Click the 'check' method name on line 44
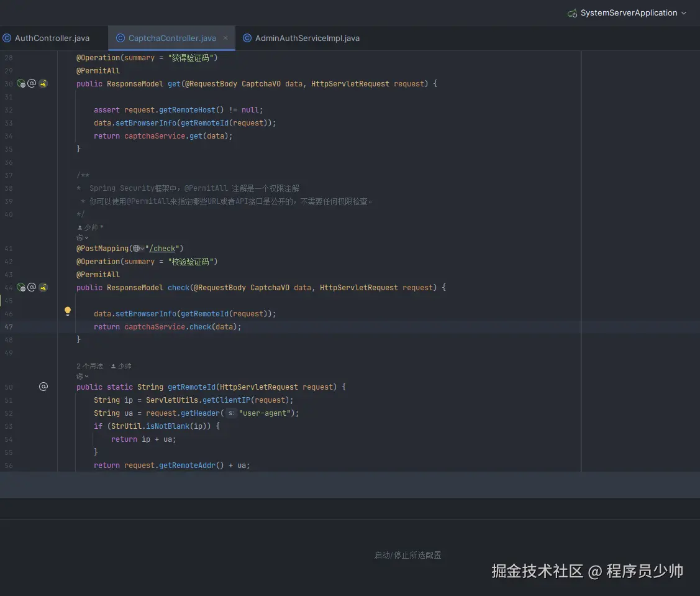 pos(179,288)
